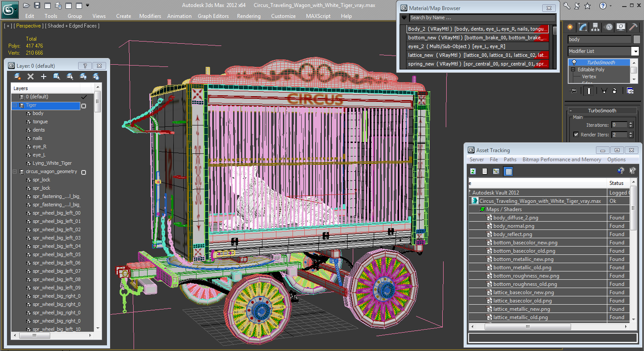Viewport: 644px width, 351px height.
Task: Collapse the circus_wagon_geometry layer tree node
Action: 15,172
